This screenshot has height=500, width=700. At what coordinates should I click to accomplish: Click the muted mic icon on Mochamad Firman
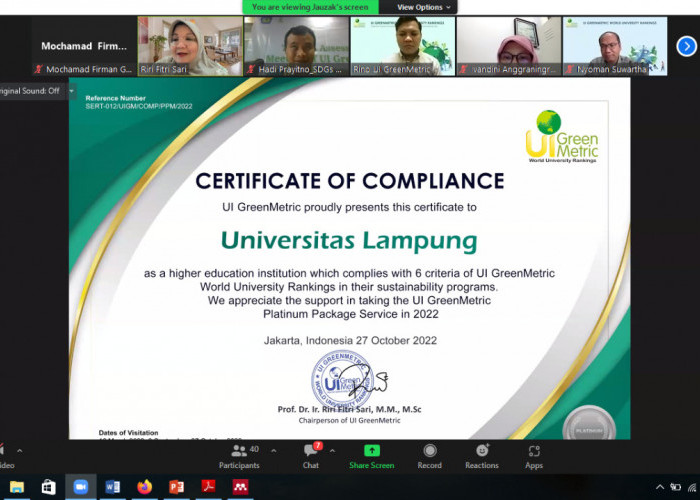39,69
